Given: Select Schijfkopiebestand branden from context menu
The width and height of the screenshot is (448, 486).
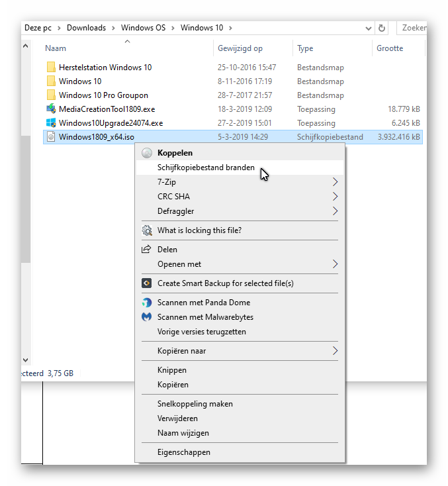Looking at the screenshot, I should [x=206, y=168].
